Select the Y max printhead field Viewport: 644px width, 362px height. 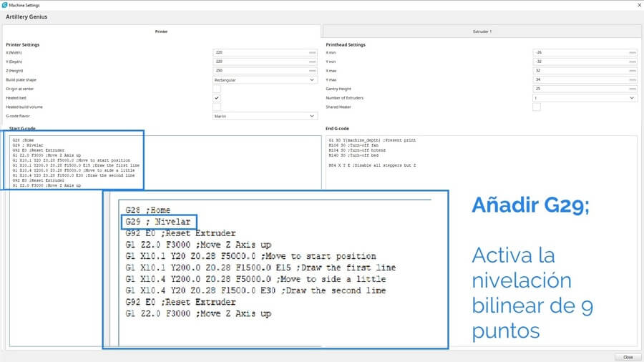(581, 79)
